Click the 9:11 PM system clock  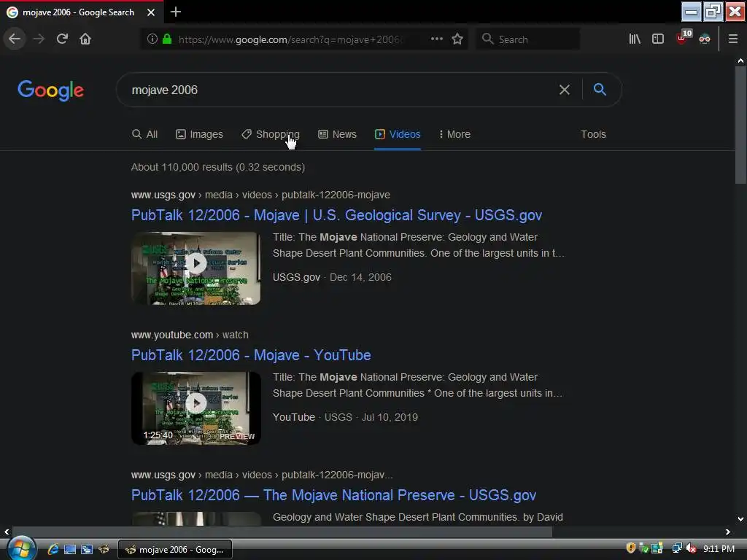pos(719,549)
